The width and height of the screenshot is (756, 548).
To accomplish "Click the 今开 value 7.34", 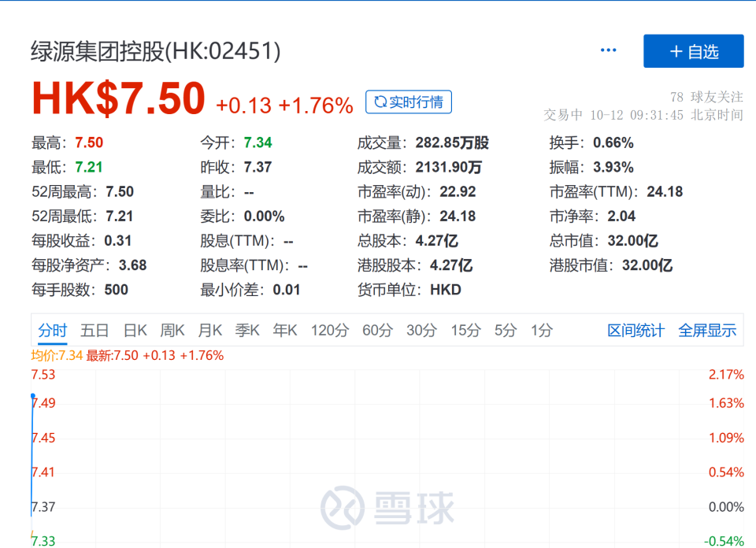I will pyautogui.click(x=258, y=143).
